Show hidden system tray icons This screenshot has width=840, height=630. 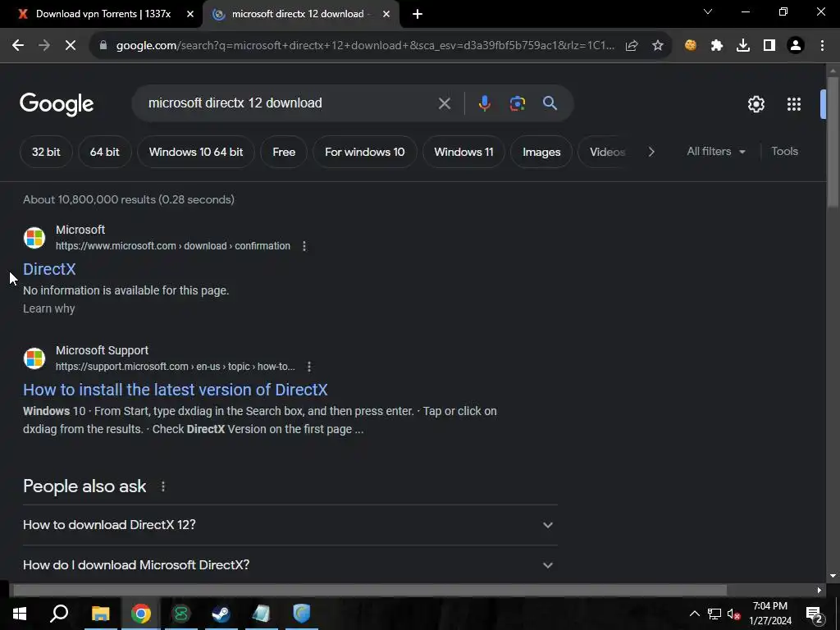click(x=694, y=614)
